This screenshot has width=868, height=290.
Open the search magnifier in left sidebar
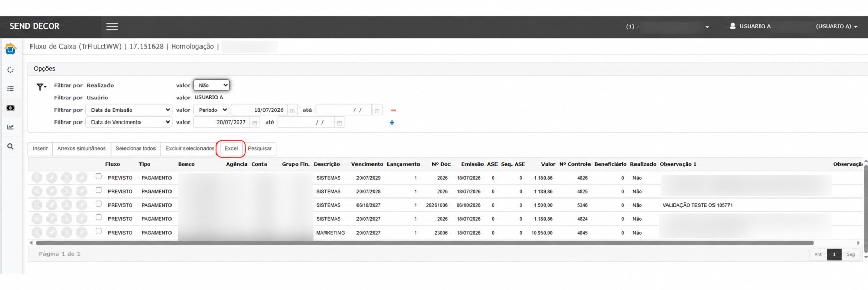coord(10,147)
